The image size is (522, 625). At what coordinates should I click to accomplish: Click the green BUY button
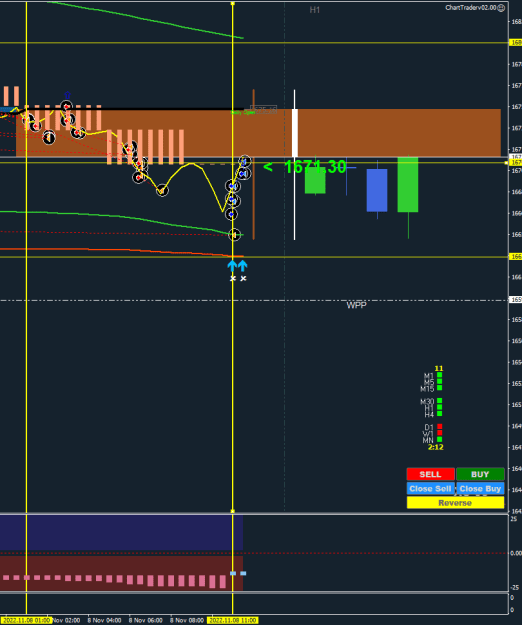pyautogui.click(x=480, y=474)
